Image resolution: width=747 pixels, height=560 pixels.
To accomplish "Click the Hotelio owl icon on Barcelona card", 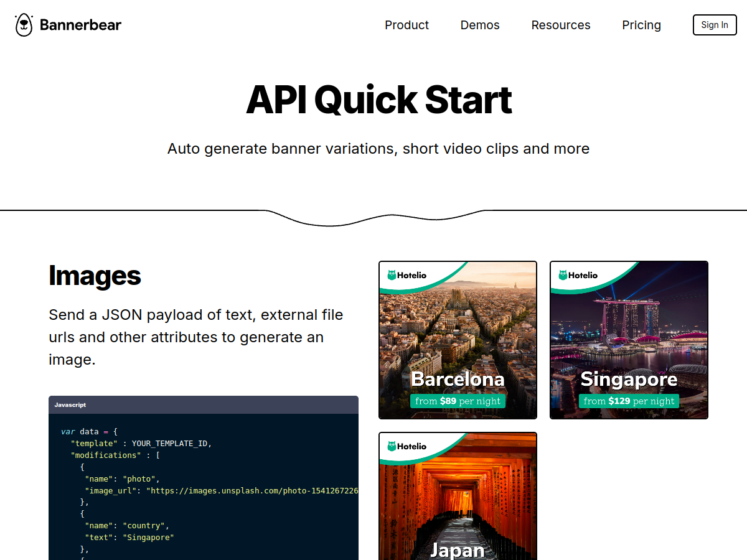I will (x=392, y=274).
